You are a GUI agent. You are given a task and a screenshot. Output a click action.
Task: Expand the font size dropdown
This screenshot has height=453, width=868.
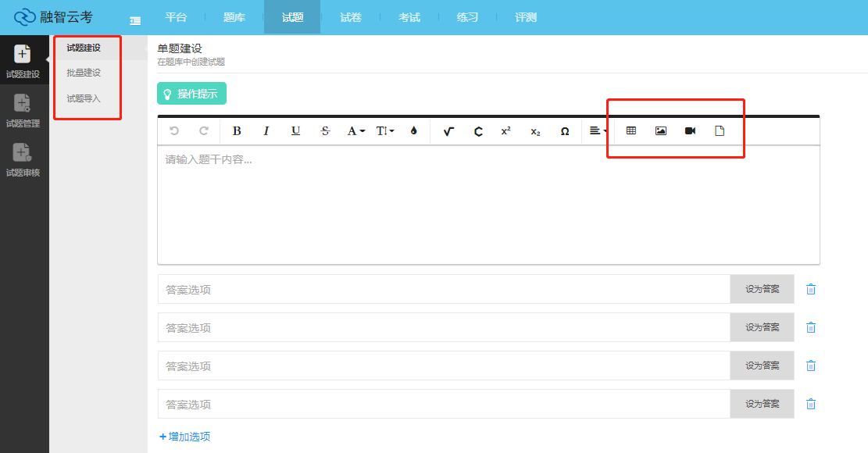click(x=385, y=131)
